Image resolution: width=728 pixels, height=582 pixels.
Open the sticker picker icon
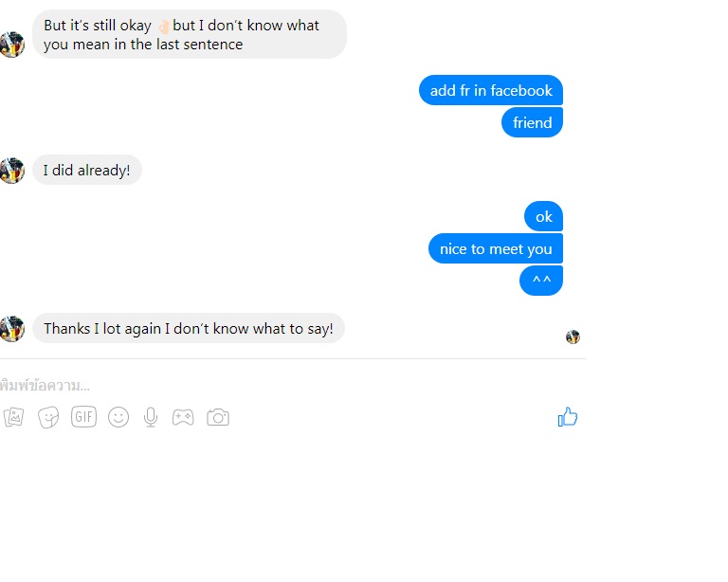coord(48,417)
